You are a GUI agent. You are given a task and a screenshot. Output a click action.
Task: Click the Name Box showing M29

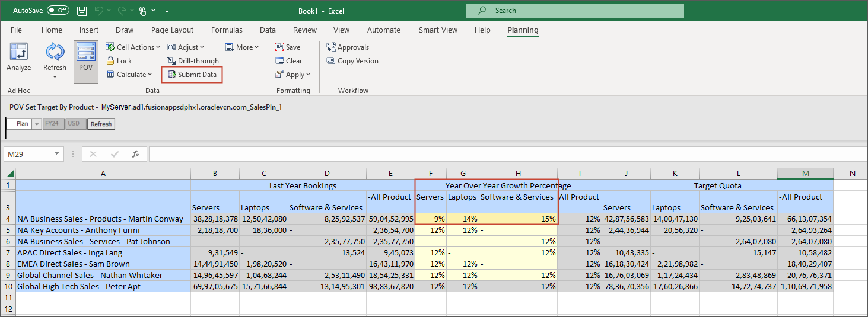tap(28, 154)
